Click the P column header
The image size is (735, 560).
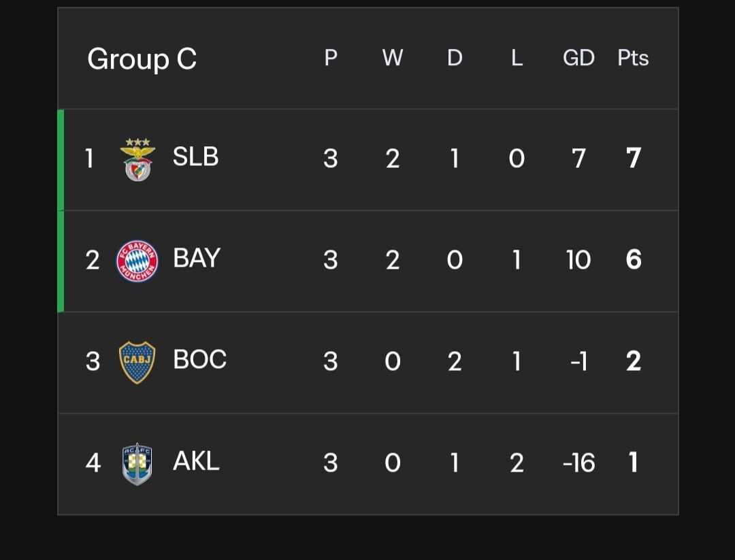(331, 59)
